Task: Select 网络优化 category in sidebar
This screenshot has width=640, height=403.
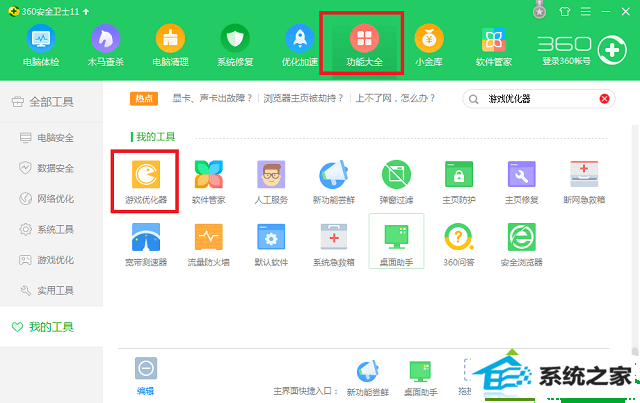Action: [51, 199]
